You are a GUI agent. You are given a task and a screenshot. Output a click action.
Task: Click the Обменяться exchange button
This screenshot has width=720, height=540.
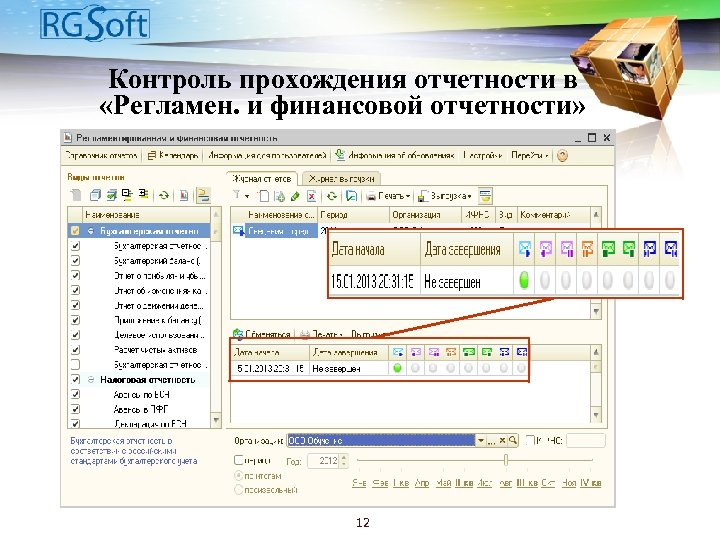[x=262, y=334]
